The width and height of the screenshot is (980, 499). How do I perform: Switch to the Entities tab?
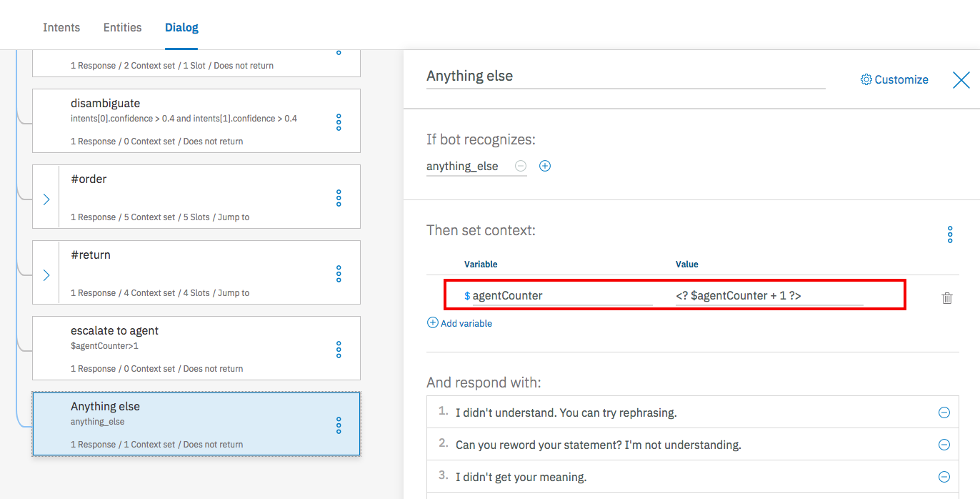coord(122,27)
